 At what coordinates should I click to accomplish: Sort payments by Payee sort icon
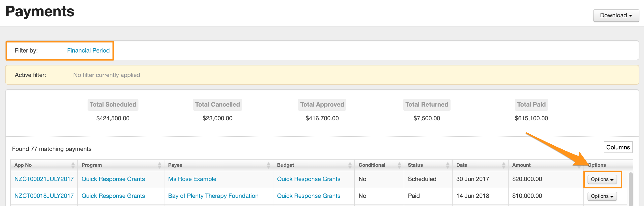click(268, 165)
